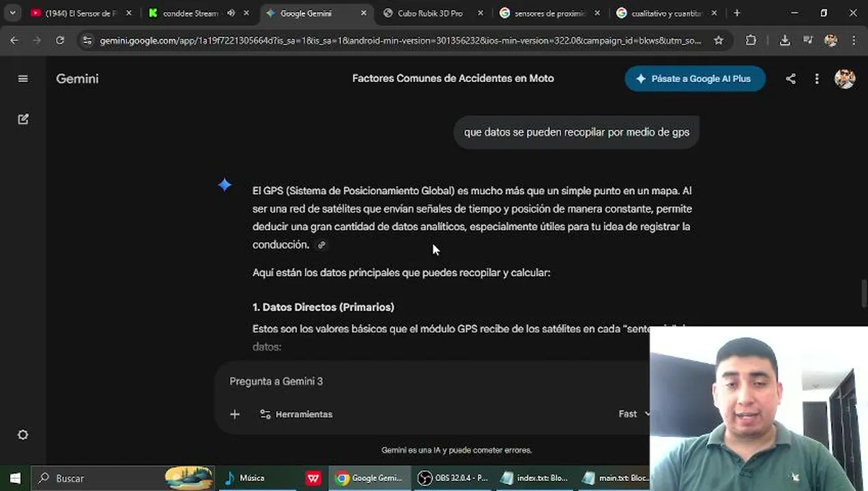Image resolution: width=868 pixels, height=491 pixels.
Task: Open index.txt Notepad from taskbar
Action: [x=534, y=478]
